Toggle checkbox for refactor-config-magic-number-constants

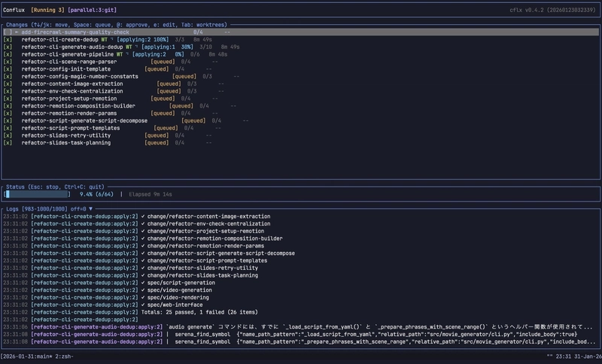tap(8, 76)
